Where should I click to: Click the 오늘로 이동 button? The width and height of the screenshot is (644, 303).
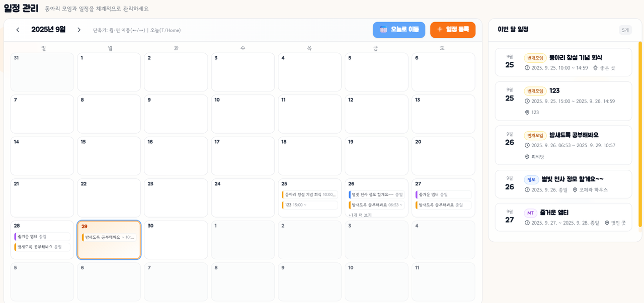[399, 30]
